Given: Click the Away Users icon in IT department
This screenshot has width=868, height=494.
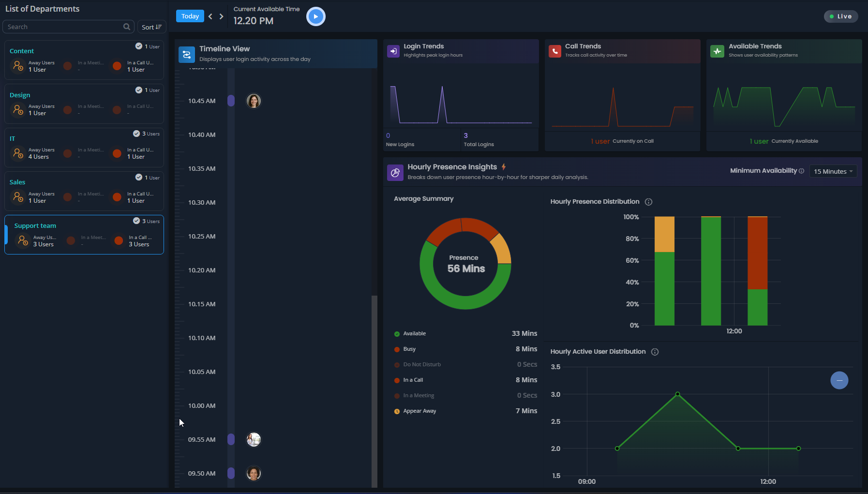Looking at the screenshot, I should (18, 153).
